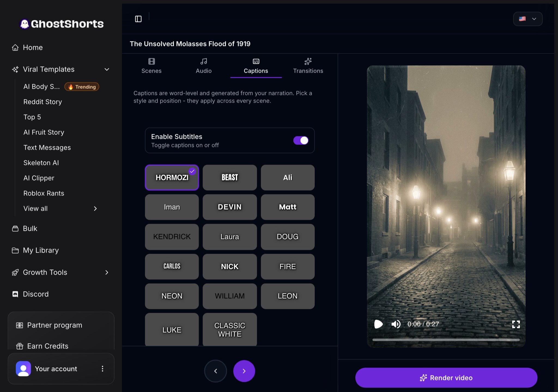Select the CARLOS caption style
558x392 pixels.
pos(172,267)
